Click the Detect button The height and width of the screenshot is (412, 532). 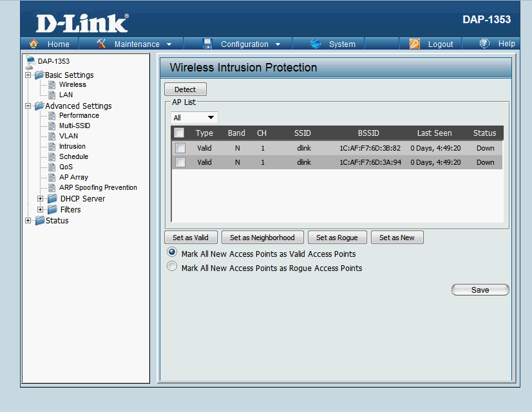click(185, 89)
